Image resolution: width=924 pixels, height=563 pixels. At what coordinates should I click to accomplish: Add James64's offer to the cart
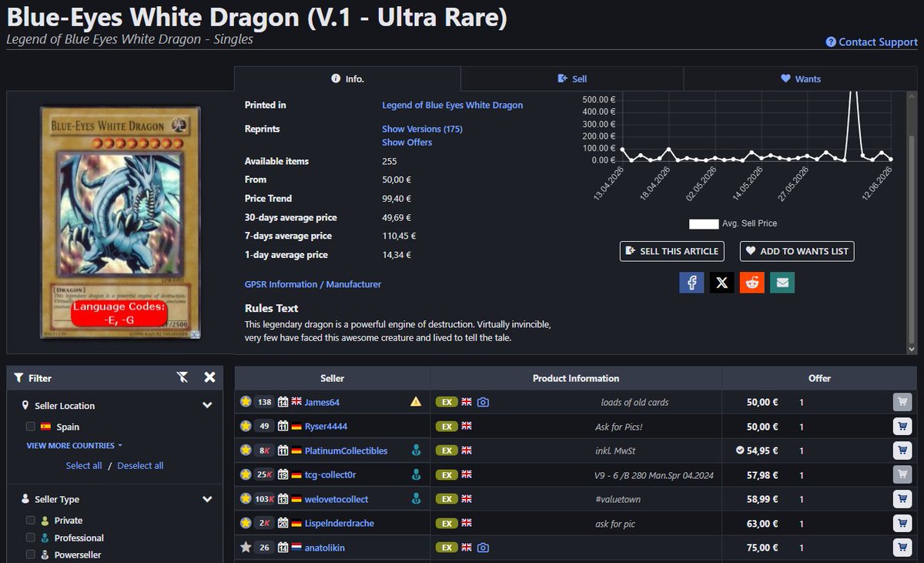click(902, 402)
